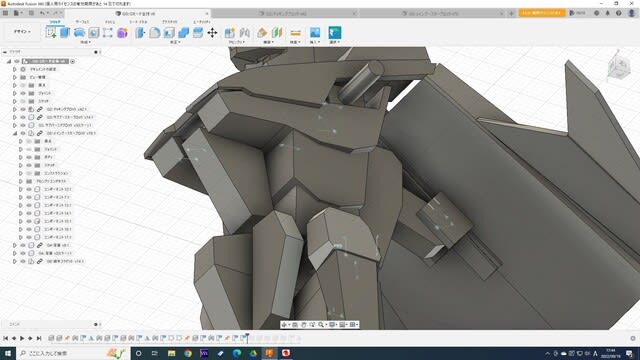Click the orange notification button in title bar
This screenshot has width=640, height=360.
(x=542, y=13)
